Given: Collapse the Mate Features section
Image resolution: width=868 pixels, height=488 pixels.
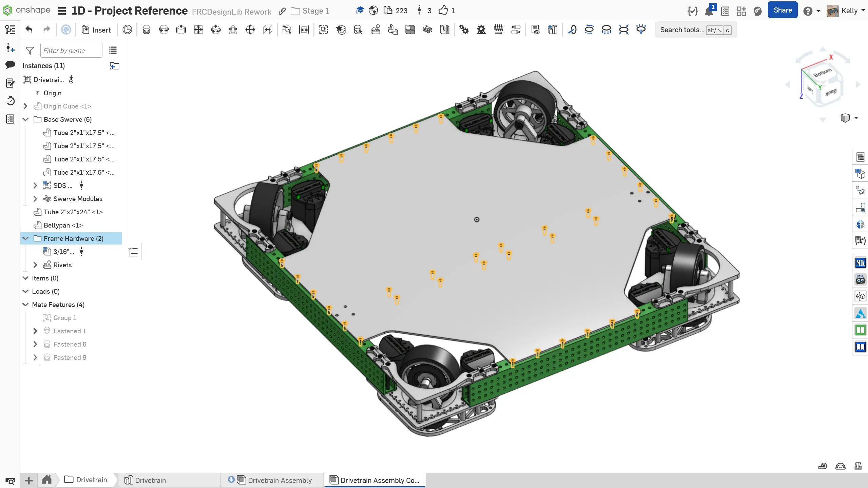Looking at the screenshot, I should coord(25,305).
